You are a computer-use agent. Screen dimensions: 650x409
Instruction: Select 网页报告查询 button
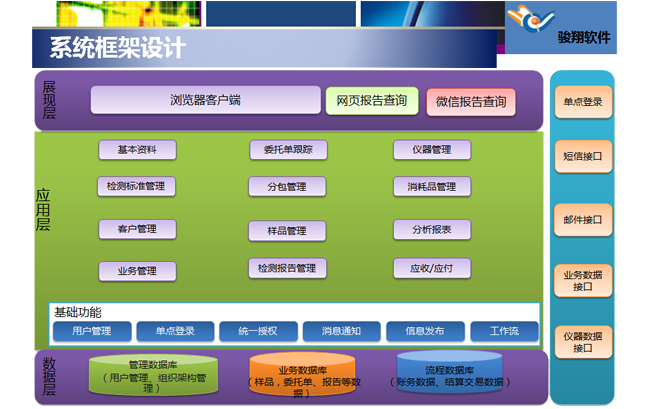coord(371,101)
